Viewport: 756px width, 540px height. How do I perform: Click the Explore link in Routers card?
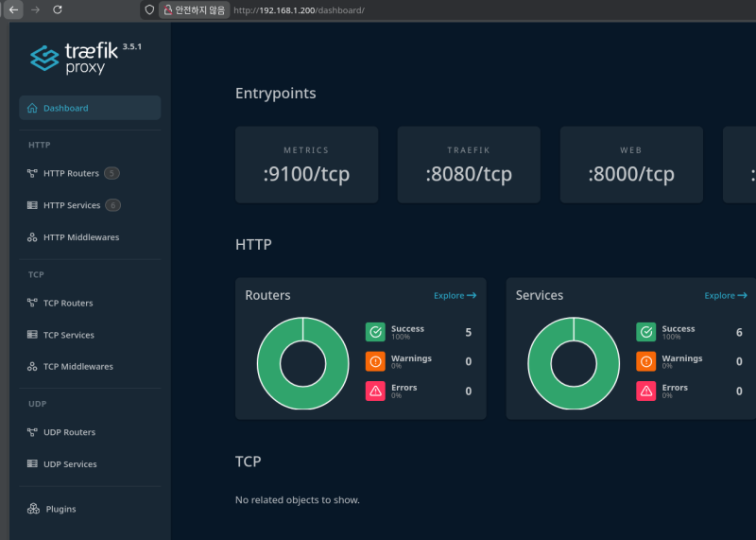pyautogui.click(x=455, y=296)
